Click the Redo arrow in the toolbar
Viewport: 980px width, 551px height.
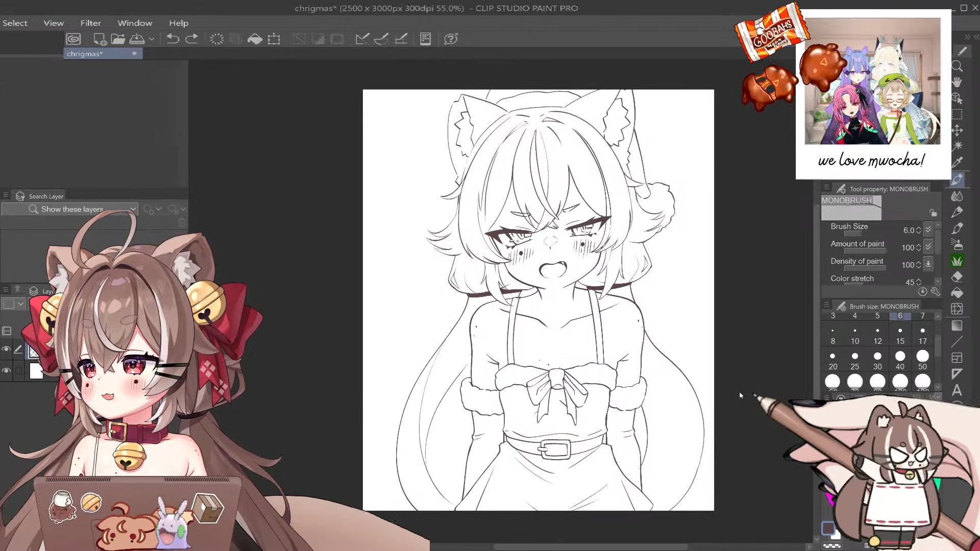tap(191, 39)
